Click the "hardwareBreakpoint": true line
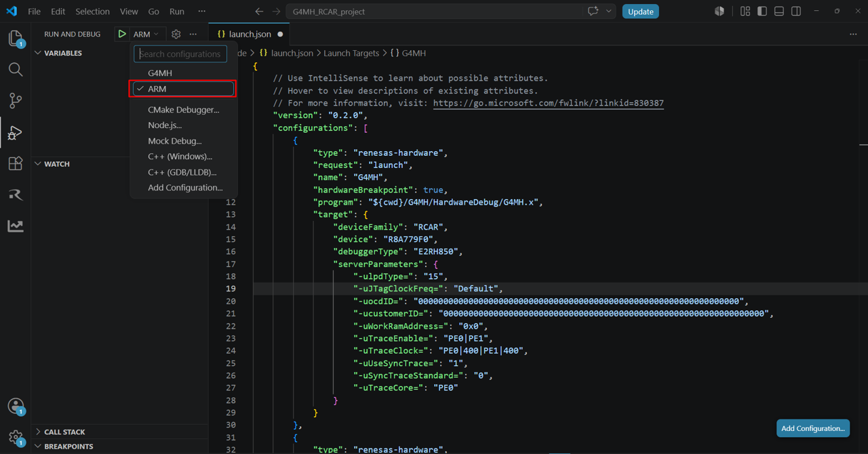Image resolution: width=868 pixels, height=454 pixels. click(380, 190)
